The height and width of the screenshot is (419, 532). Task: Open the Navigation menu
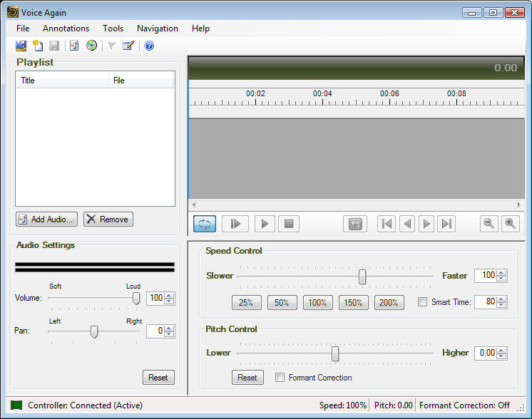tap(157, 29)
